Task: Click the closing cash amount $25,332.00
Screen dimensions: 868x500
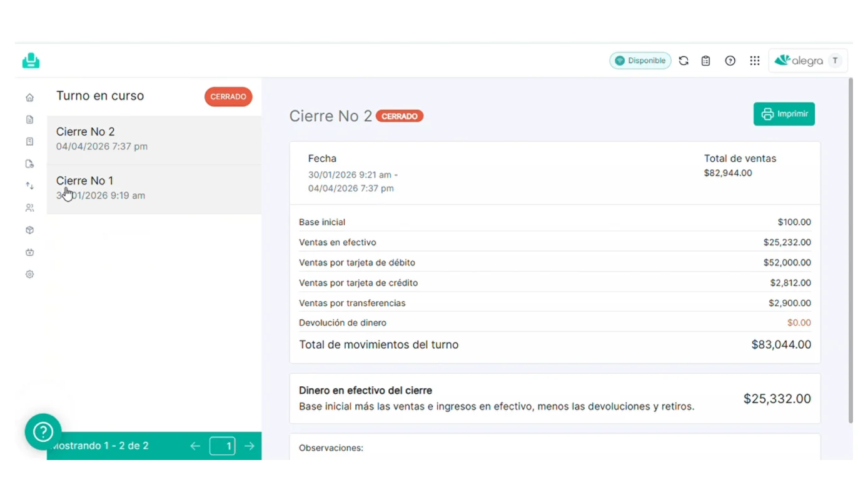Action: (777, 399)
